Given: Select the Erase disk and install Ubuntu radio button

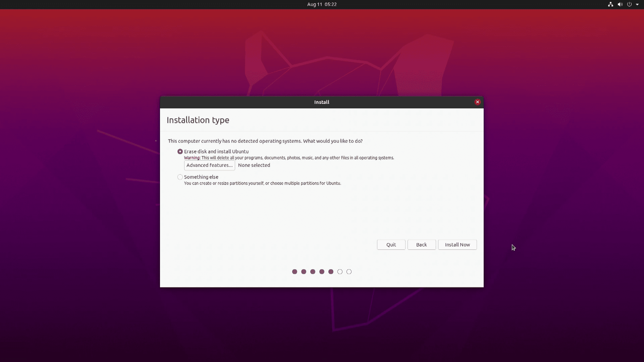Looking at the screenshot, I should (x=180, y=151).
